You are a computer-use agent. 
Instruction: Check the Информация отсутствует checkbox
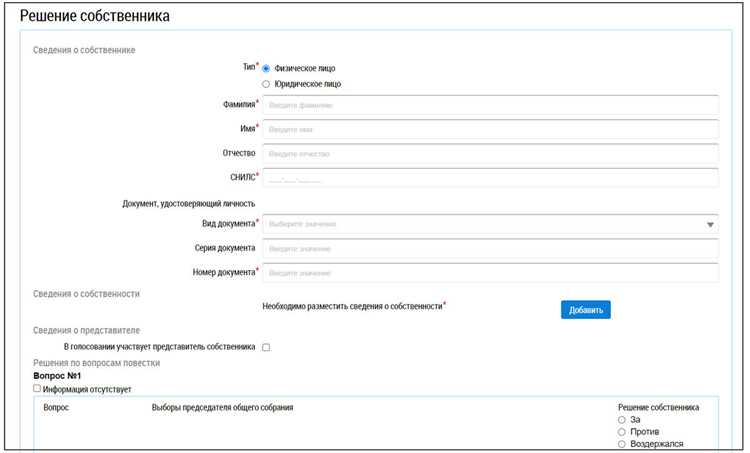click(x=37, y=388)
